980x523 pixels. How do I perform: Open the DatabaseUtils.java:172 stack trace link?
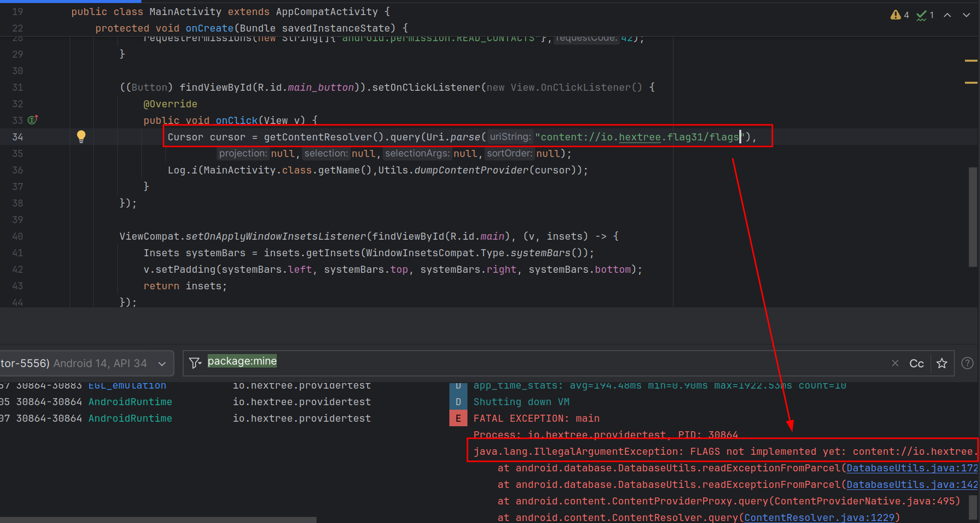912,468
